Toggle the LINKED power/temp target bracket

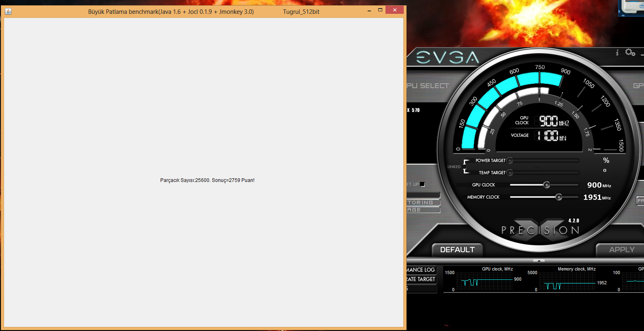point(466,167)
